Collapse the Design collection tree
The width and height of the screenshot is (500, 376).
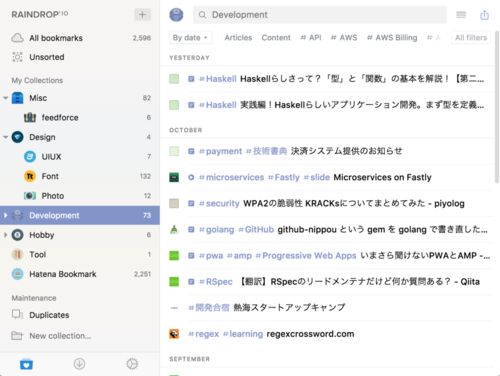(x=5, y=137)
